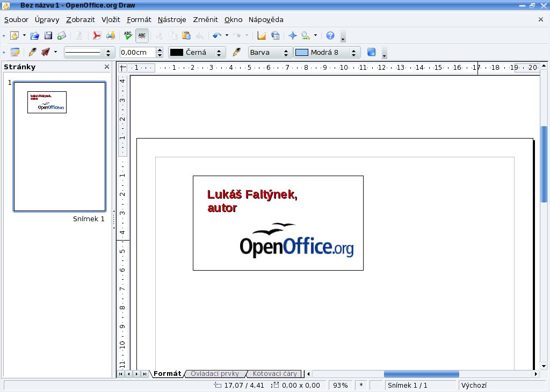550x392 pixels.
Task: Click the Arrow Style icon
Action: click(x=46, y=52)
